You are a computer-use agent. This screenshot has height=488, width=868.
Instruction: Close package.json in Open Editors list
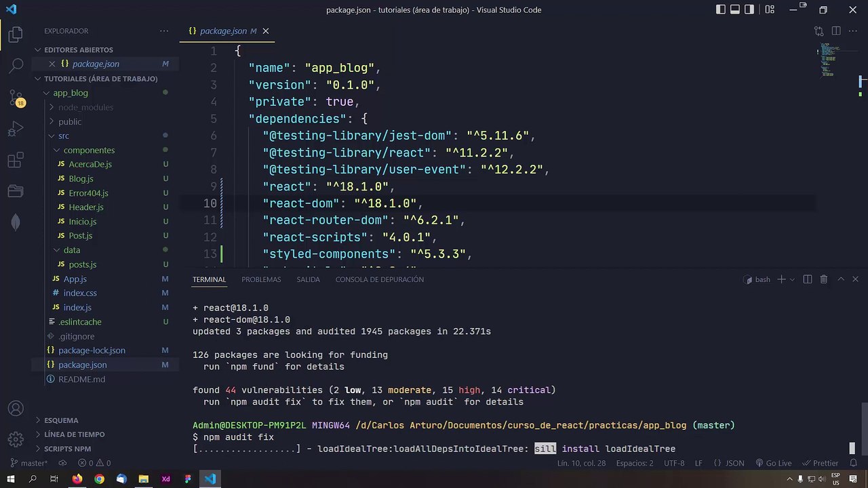tap(52, 64)
